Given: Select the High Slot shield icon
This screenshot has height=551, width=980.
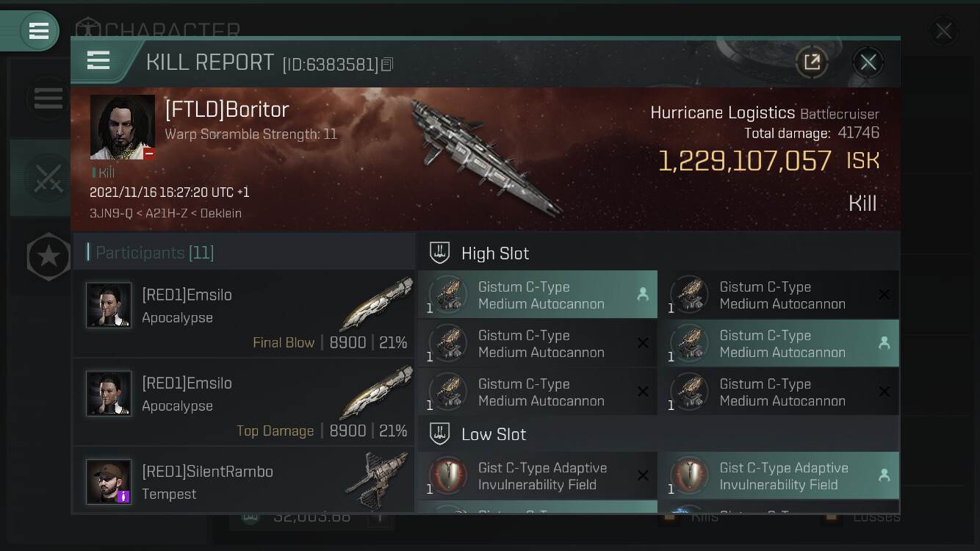Looking at the screenshot, I should coord(439,253).
